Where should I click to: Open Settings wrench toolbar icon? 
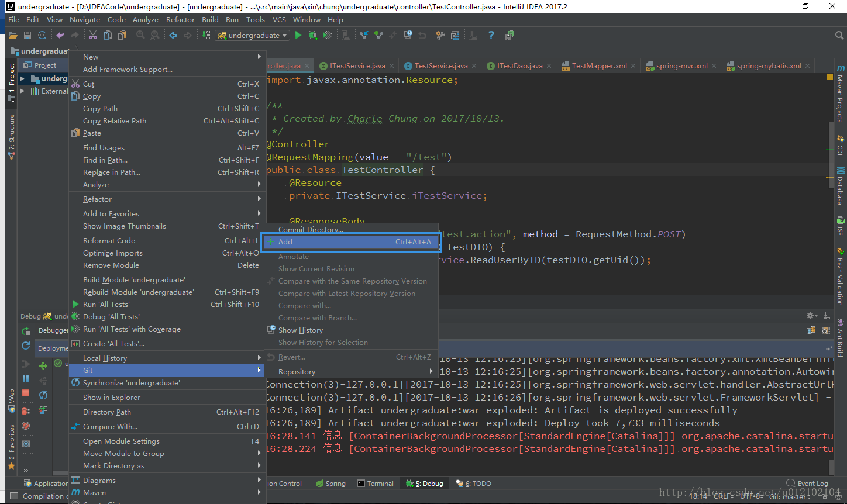coord(440,36)
